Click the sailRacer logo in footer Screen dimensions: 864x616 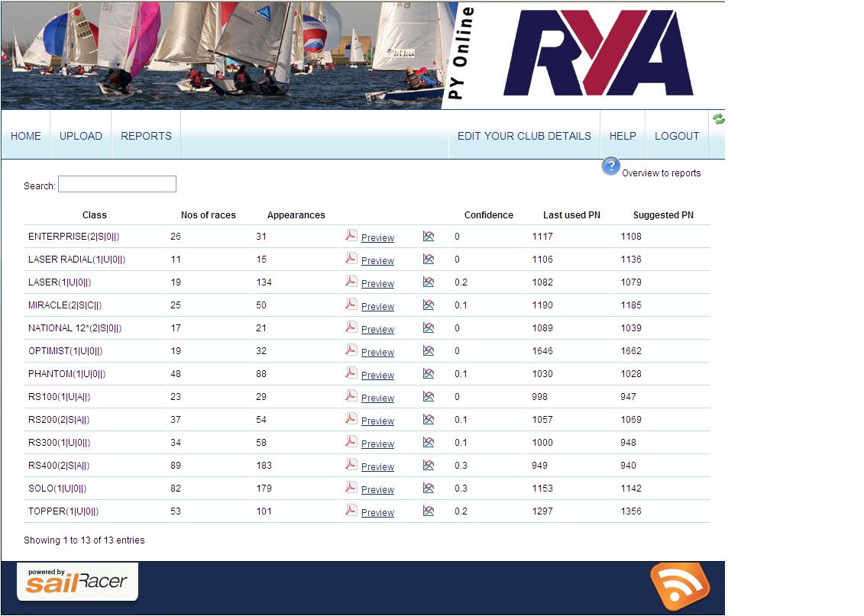tap(77, 582)
